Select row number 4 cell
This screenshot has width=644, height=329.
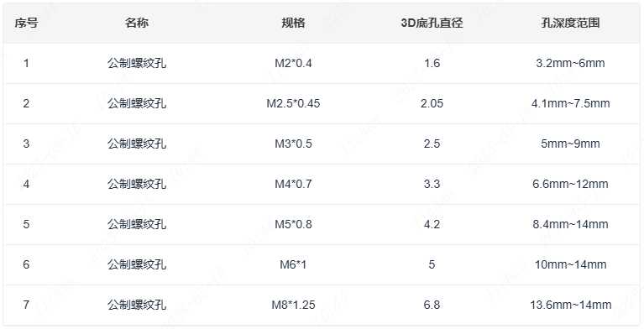(26, 184)
